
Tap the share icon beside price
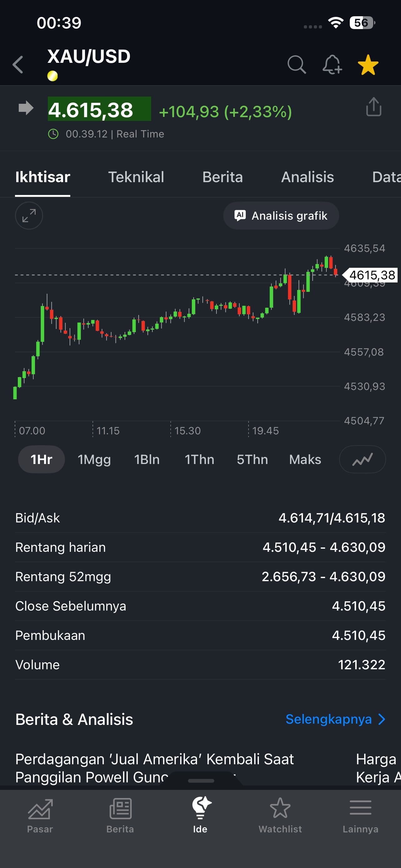pos(374,107)
